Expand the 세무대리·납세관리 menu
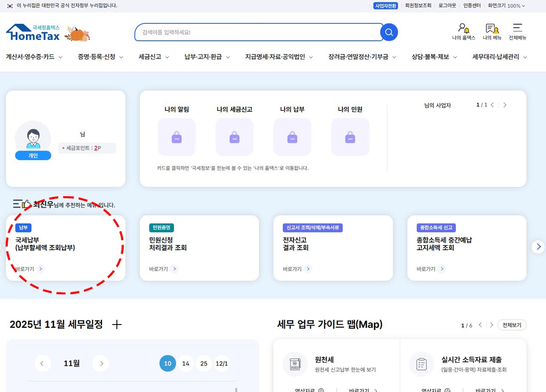Screen dimensions: 546x392 pyautogui.click(x=500, y=57)
